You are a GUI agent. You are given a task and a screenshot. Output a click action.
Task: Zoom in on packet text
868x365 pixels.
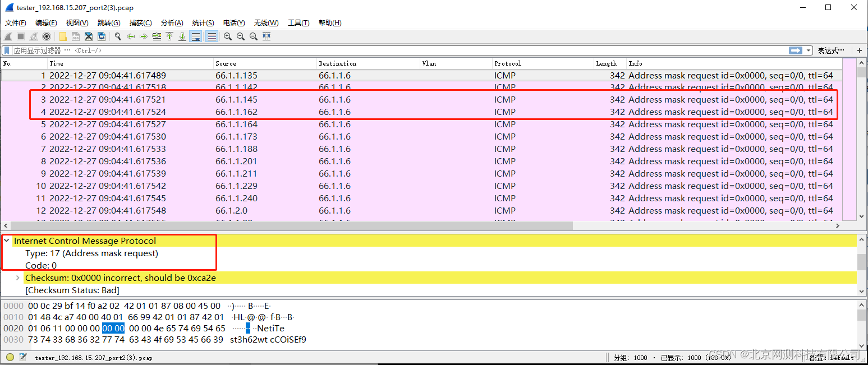[228, 36]
